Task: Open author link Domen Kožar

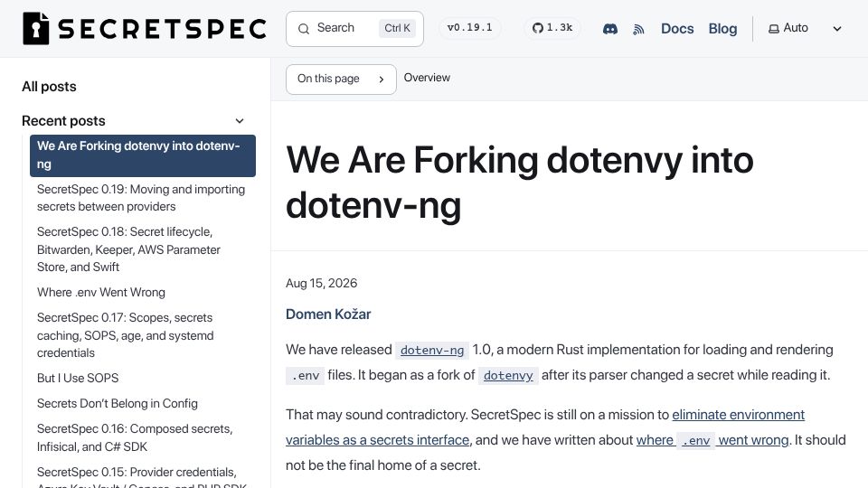Action: 328,314
